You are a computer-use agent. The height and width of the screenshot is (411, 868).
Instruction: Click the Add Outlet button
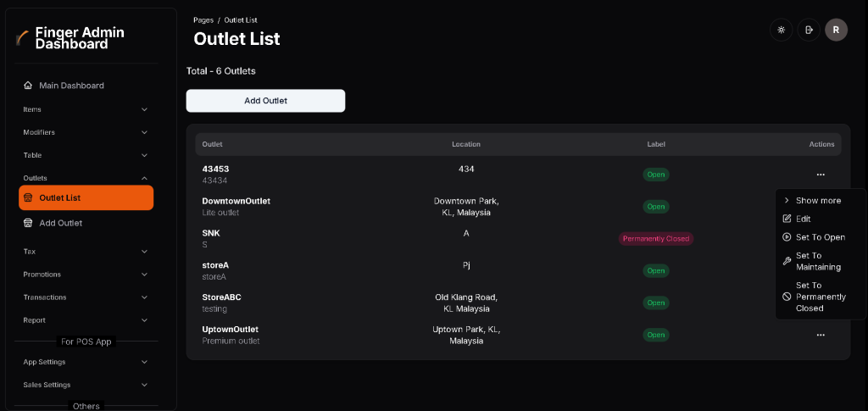point(265,101)
